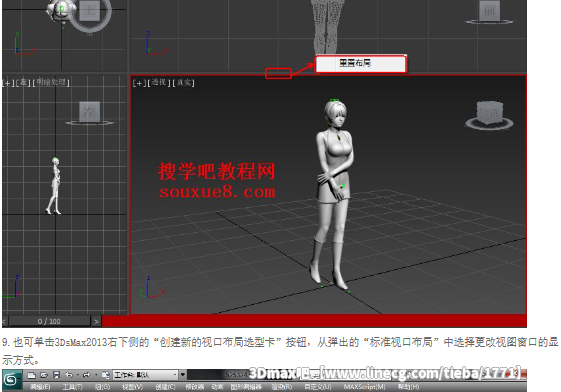Click the 0 / 100 time slider handle
Viewport: 561px width, 392px height.
(49, 321)
